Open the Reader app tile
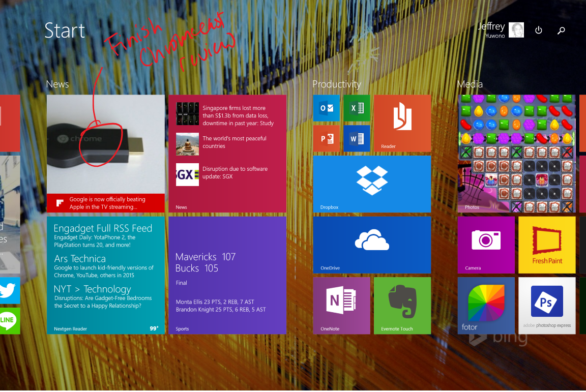586x392 pixels. (x=402, y=123)
